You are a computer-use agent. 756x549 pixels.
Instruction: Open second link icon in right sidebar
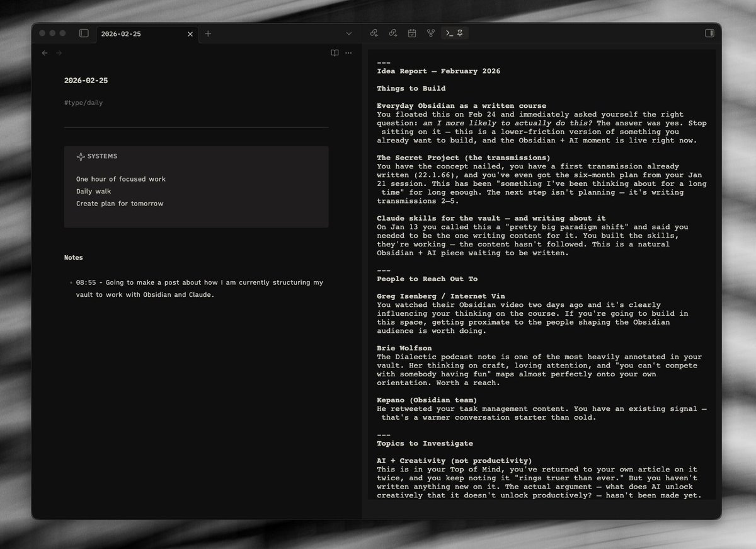pos(393,33)
